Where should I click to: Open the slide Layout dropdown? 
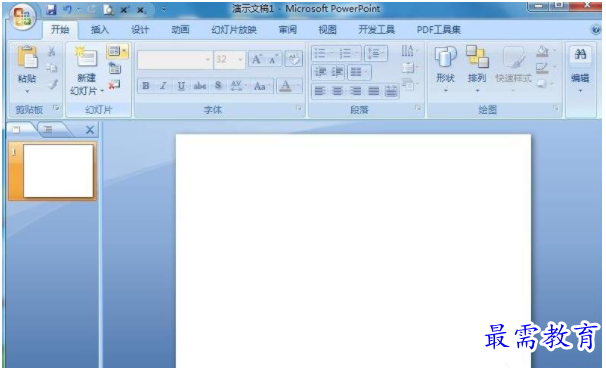[x=117, y=51]
